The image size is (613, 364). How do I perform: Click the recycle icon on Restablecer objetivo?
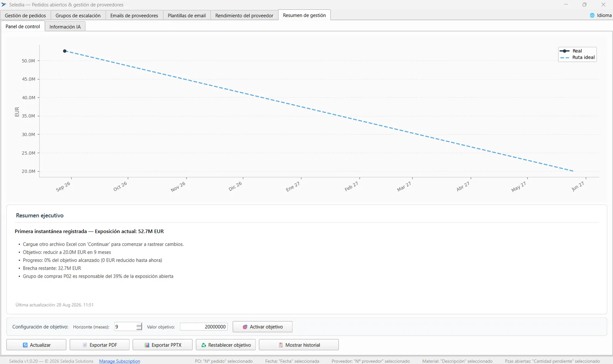point(203,345)
